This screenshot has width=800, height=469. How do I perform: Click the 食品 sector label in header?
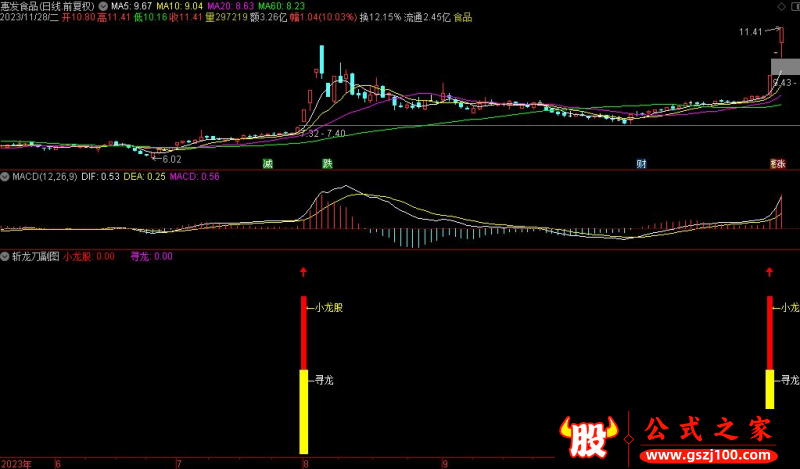point(463,18)
